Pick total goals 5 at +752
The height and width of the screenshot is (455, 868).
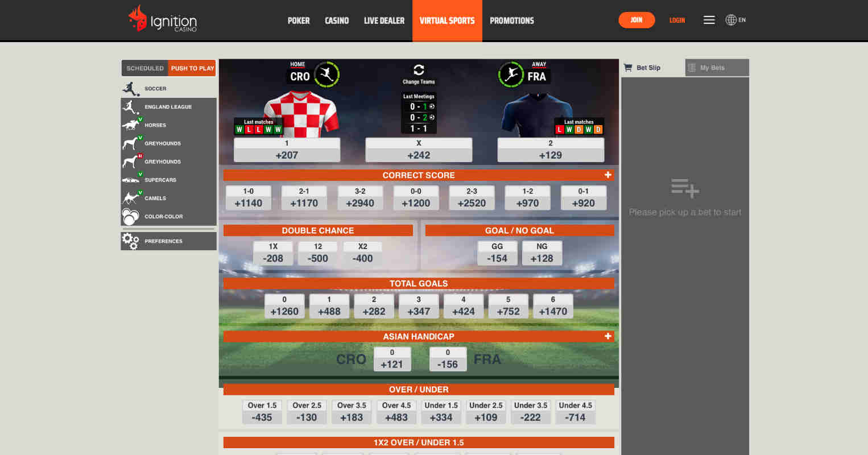click(x=508, y=306)
